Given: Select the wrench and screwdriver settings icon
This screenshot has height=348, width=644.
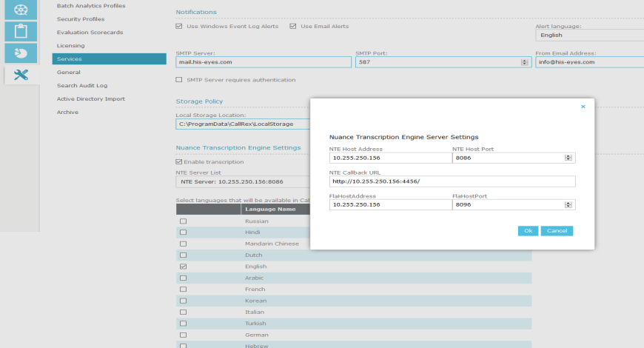Looking at the screenshot, I should pyautogui.click(x=21, y=75).
